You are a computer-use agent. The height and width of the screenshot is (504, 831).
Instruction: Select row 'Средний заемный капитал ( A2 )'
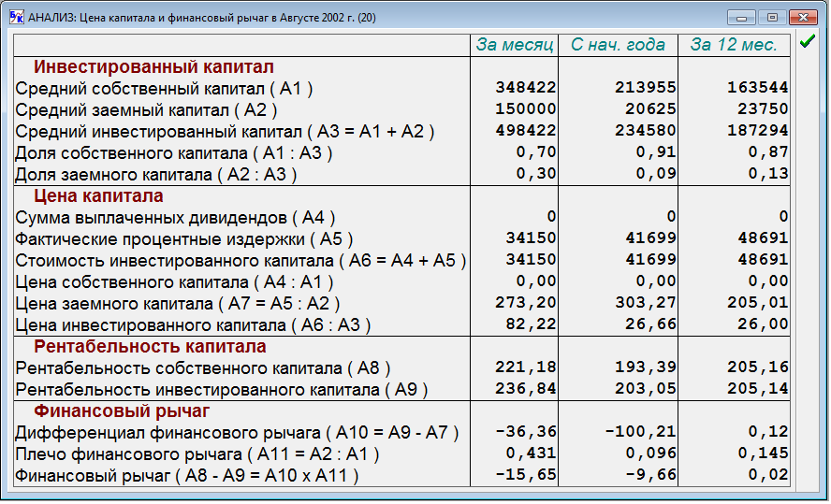pos(401,110)
